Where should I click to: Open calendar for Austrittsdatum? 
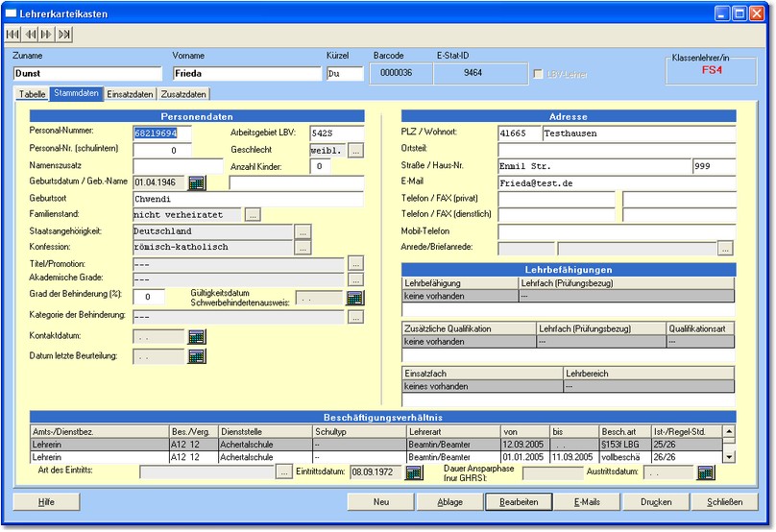click(x=706, y=472)
